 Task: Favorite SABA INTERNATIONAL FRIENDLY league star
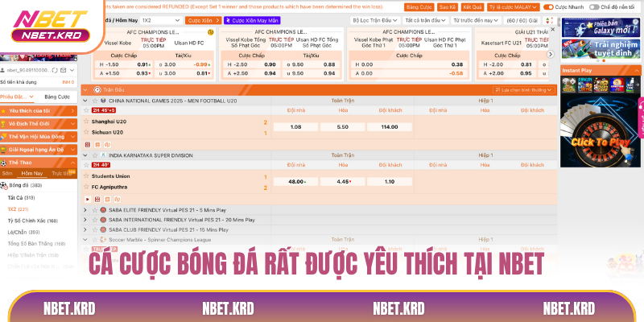pos(95,220)
